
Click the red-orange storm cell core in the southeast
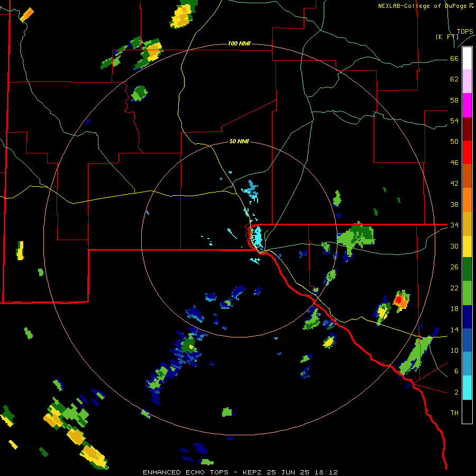(x=401, y=301)
